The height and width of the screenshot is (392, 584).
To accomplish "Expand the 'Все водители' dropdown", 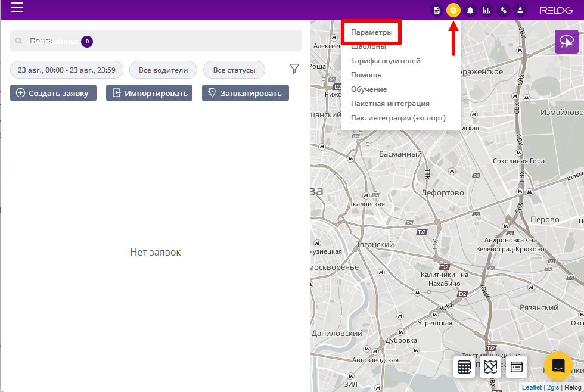I will pos(163,70).
